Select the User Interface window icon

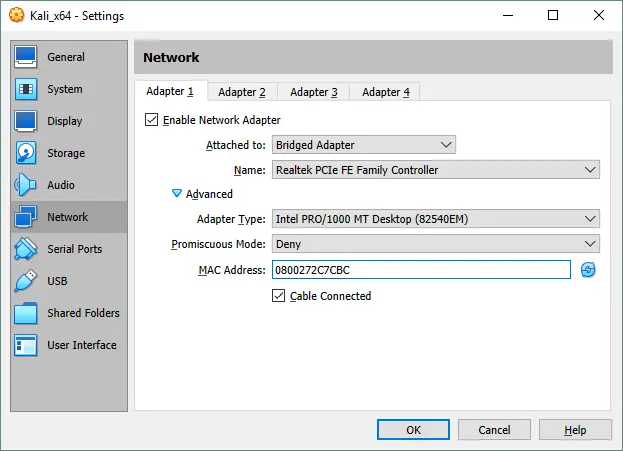[26, 345]
